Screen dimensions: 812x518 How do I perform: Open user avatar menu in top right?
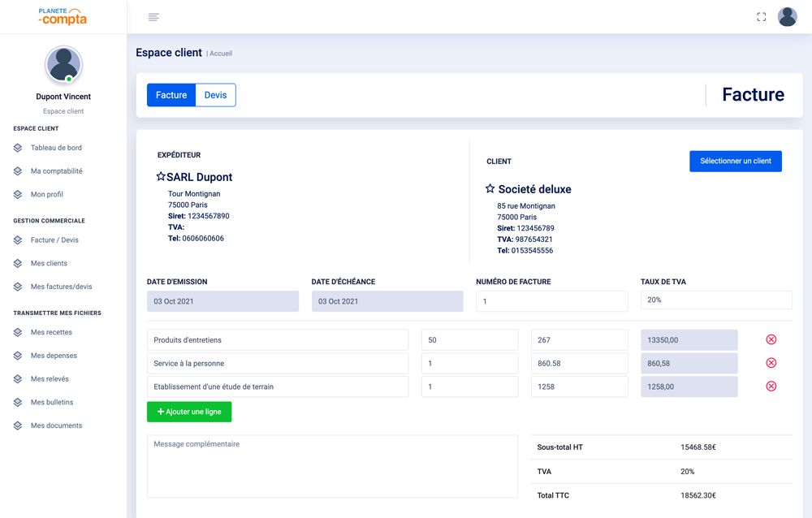coord(787,17)
